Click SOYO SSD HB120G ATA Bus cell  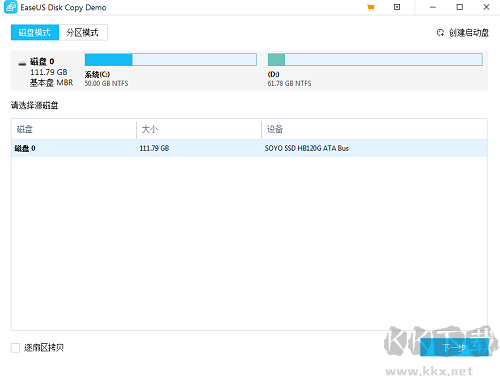307,148
